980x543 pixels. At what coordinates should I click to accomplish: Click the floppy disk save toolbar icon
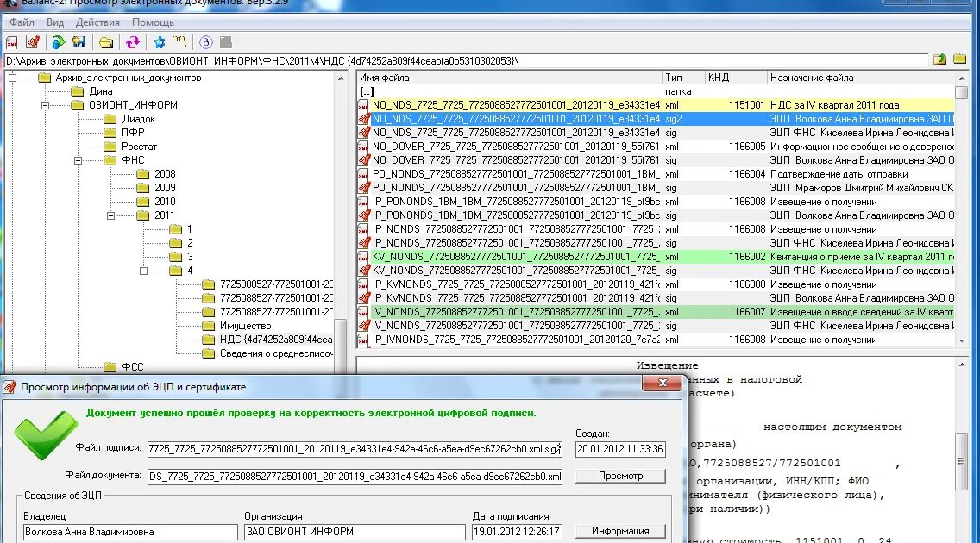pos(79,42)
